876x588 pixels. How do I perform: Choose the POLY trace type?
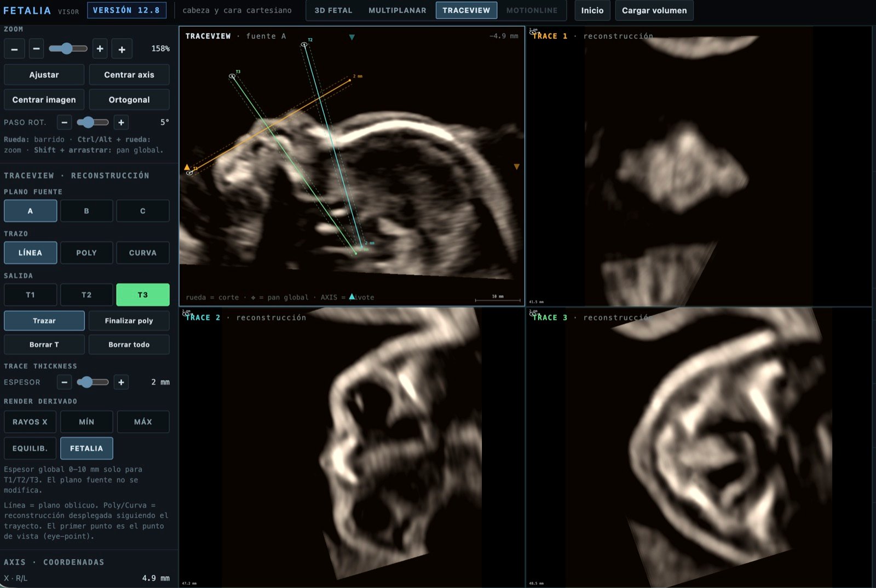click(87, 253)
